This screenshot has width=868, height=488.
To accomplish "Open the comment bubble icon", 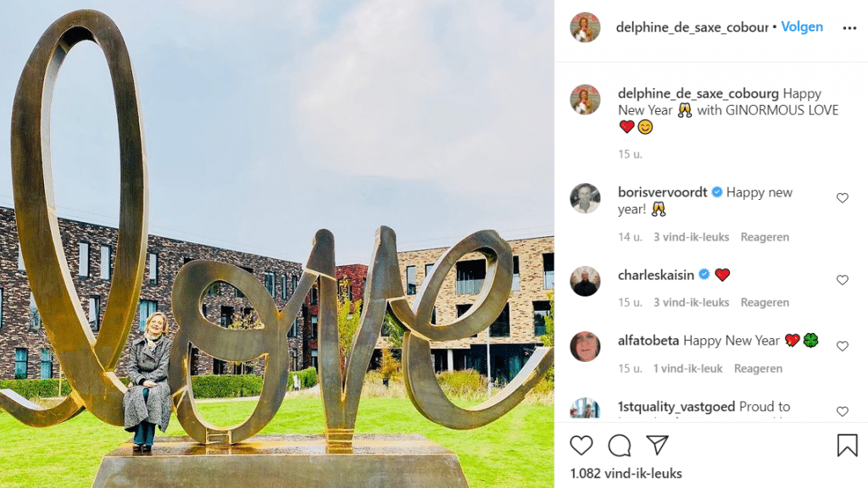I will point(620,446).
